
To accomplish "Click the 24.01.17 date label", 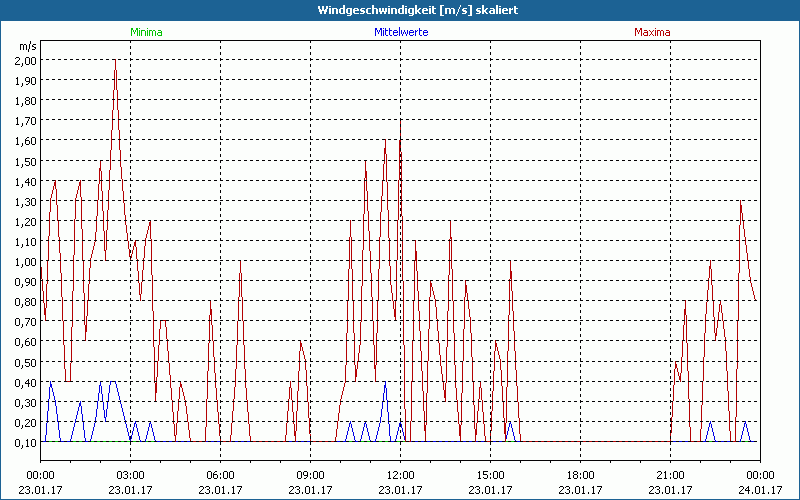I will point(758,490).
